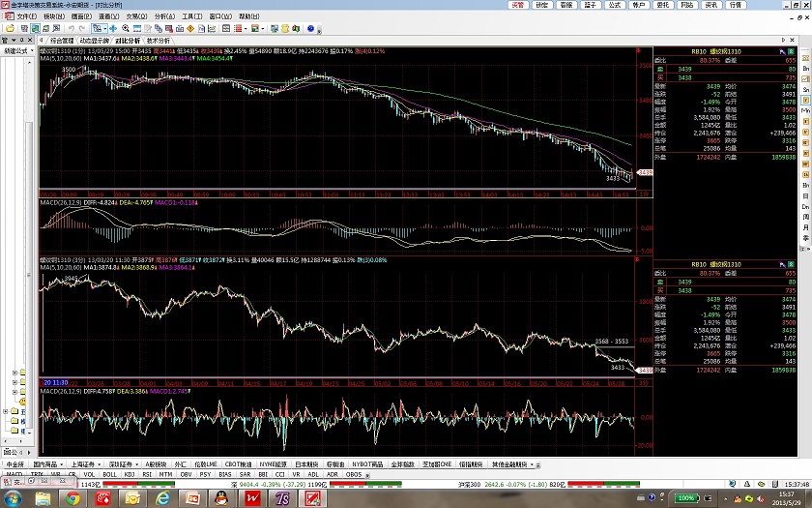The height and width of the screenshot is (508, 812).
Task: Expand the 新建公式 dropdown in left panel
Action: point(34,50)
